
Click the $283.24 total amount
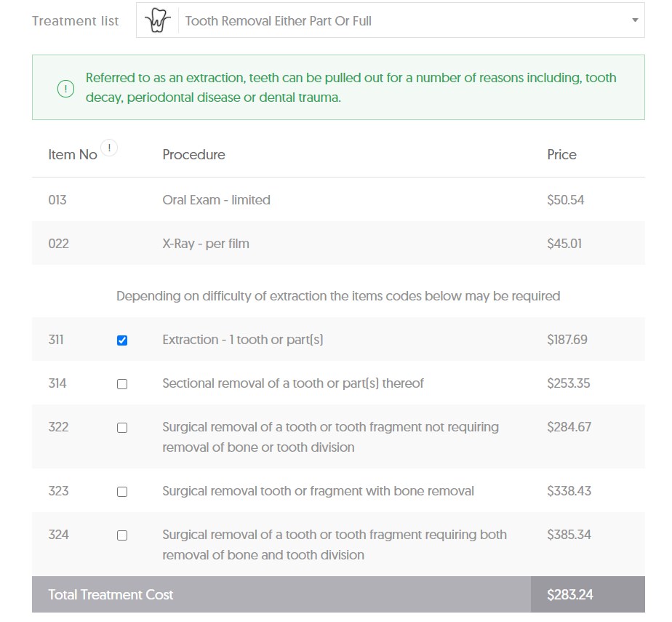coord(570,595)
